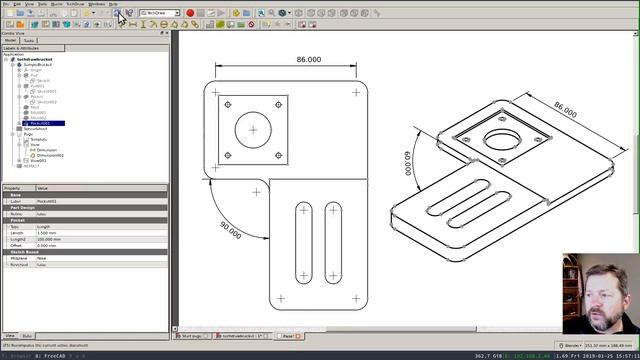
Task: Click the Length value 1.500 mm field
Action: click(102, 233)
